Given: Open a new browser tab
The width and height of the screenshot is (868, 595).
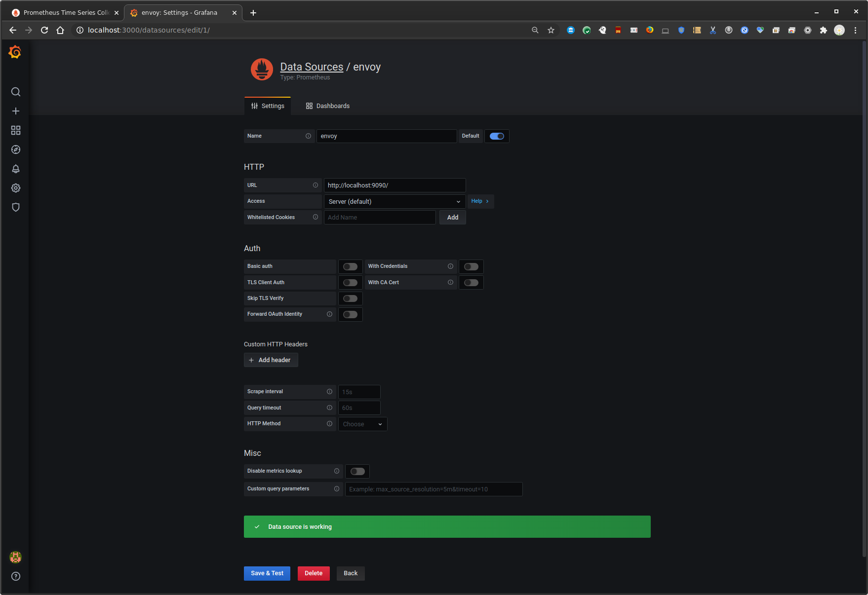Looking at the screenshot, I should [x=253, y=13].
